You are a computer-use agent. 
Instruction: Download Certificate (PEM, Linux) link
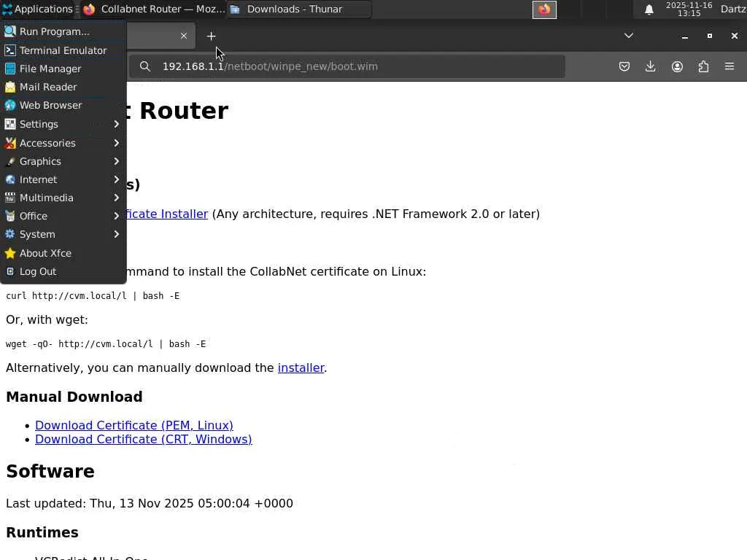coord(134,425)
